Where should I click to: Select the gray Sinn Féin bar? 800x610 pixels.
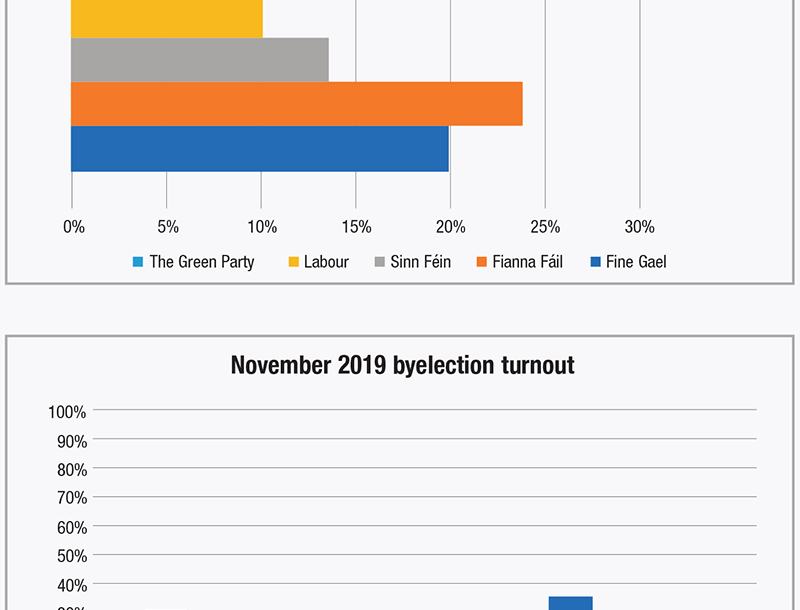click(x=200, y=60)
